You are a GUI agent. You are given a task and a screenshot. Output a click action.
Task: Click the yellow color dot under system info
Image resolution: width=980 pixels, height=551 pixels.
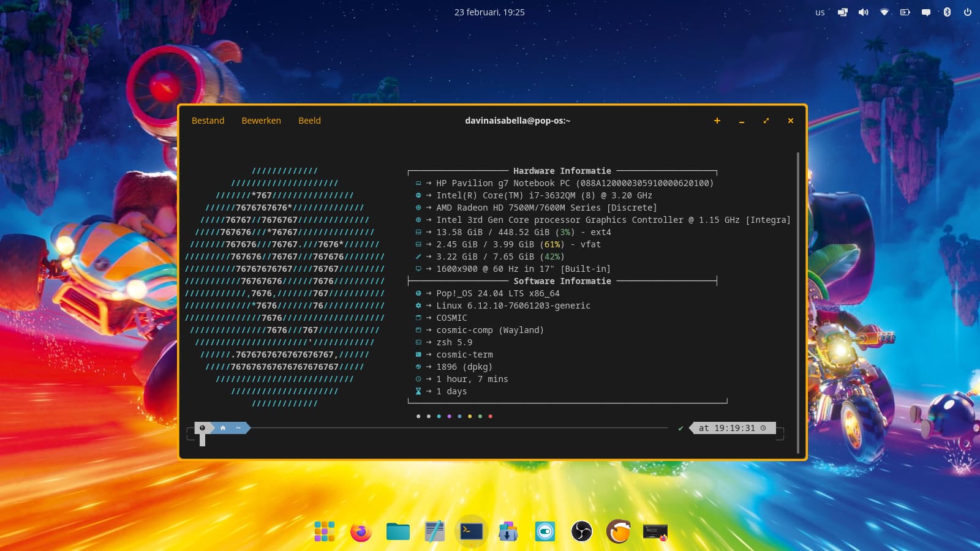pyautogui.click(x=470, y=416)
